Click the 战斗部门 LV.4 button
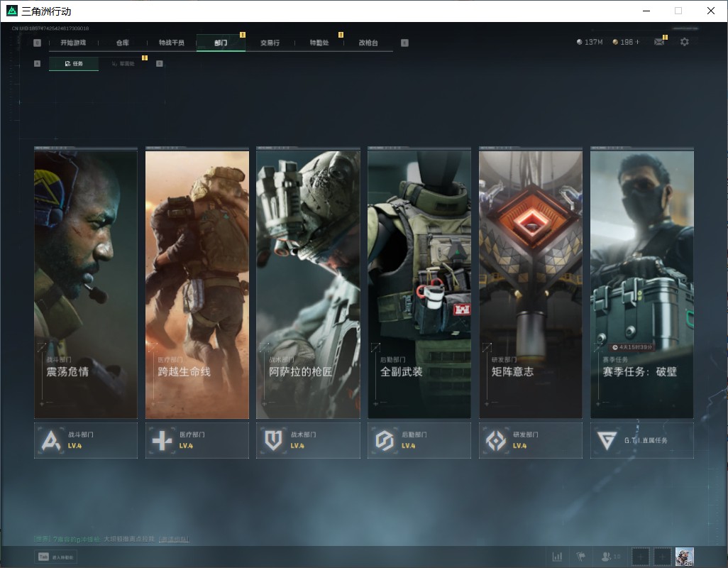Viewport: 728px width, 568px height. point(86,440)
